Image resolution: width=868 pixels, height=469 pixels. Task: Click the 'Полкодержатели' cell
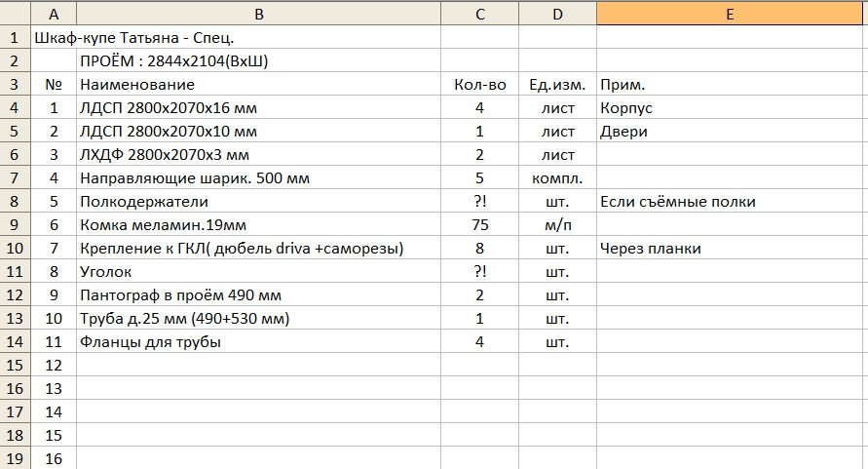(x=144, y=202)
